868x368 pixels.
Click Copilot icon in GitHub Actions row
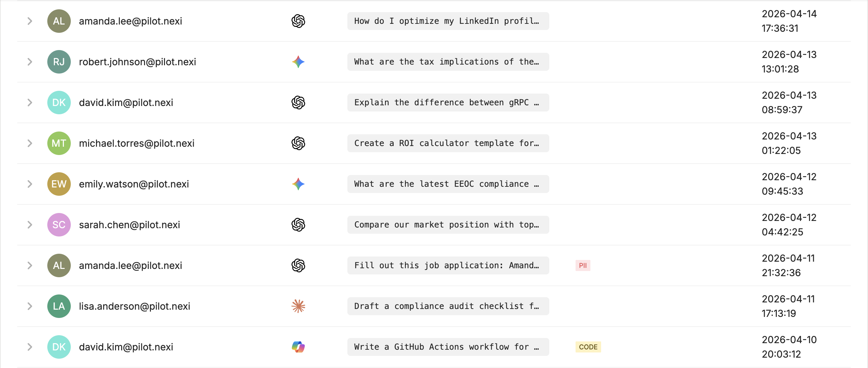298,347
